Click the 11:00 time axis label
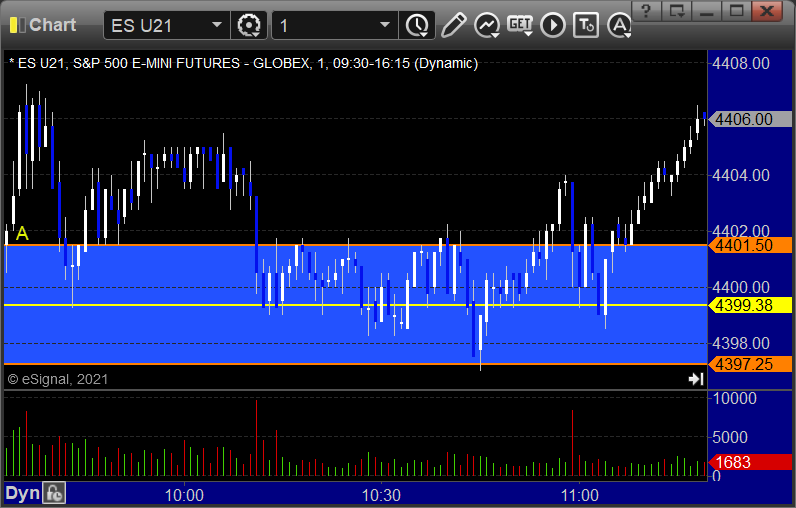The width and height of the screenshot is (796, 508). pyautogui.click(x=580, y=495)
